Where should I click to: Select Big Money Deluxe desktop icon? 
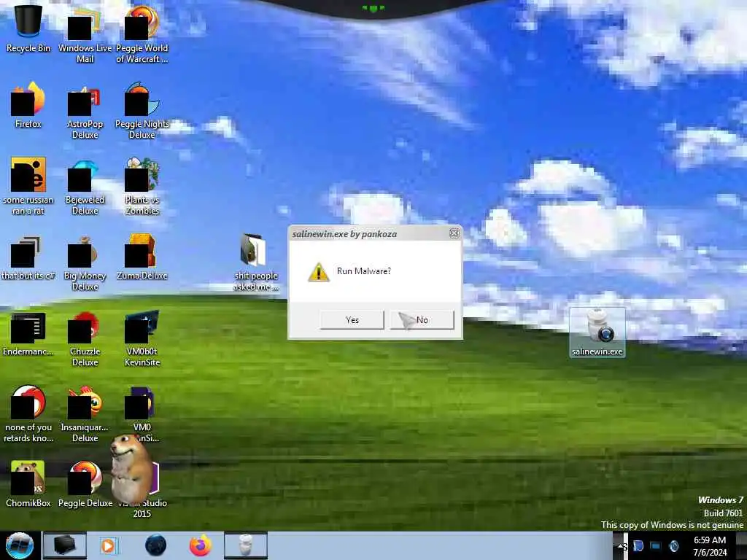pos(85,262)
